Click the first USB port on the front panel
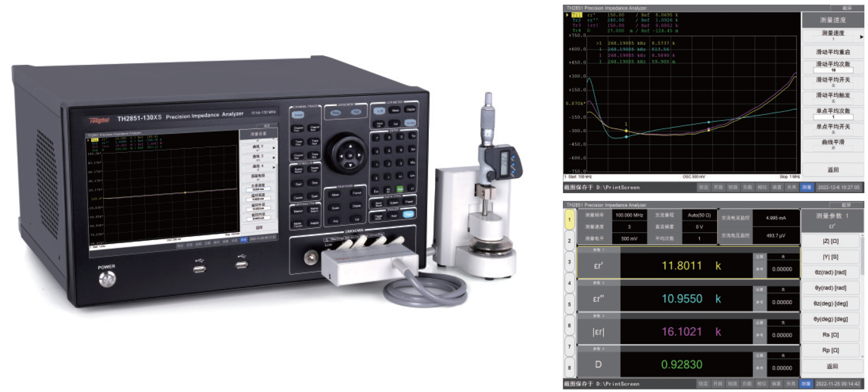Screen dimensions: 868x392 200,269
